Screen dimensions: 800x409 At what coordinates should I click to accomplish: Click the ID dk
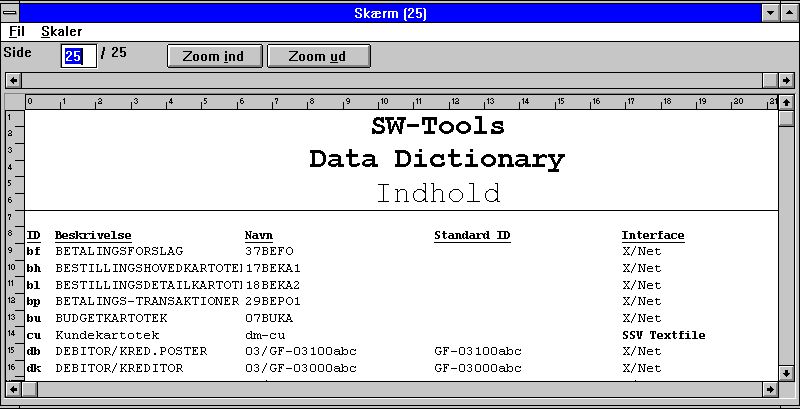pyautogui.click(x=34, y=368)
